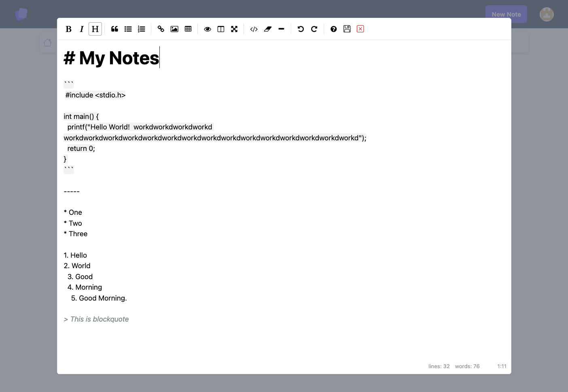The height and width of the screenshot is (392, 568).
Task: Click the 'lines: 32' status entry
Action: tap(439, 366)
